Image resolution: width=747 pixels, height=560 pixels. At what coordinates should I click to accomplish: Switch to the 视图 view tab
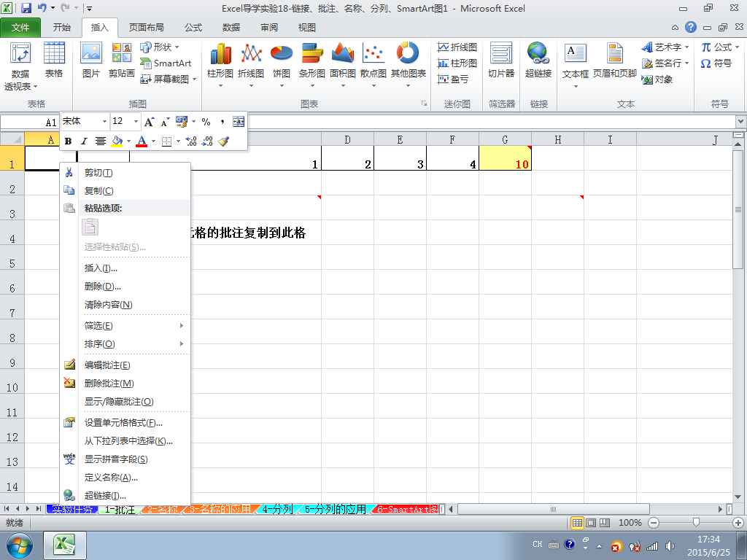click(x=307, y=28)
